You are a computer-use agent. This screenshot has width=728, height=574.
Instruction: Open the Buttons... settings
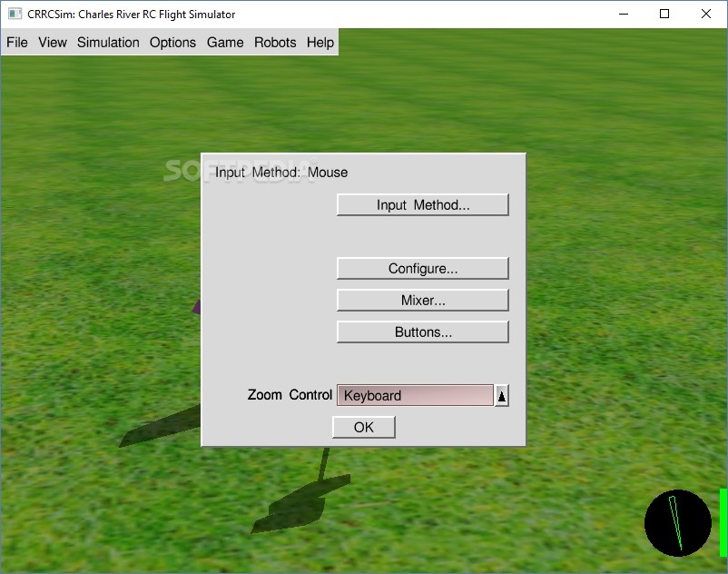pyautogui.click(x=423, y=332)
